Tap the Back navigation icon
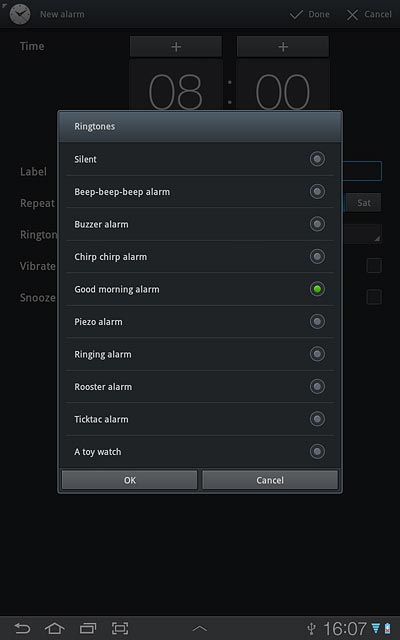Screen dimensions: 400x640 tap(22, 628)
